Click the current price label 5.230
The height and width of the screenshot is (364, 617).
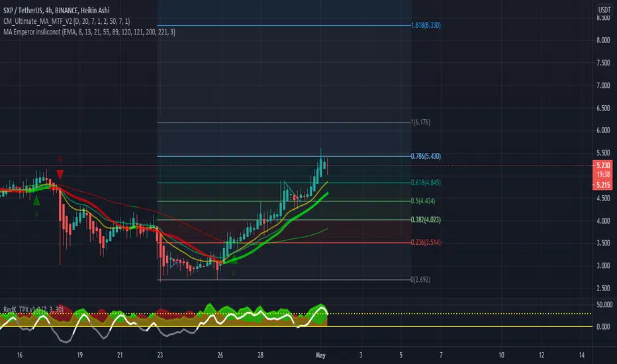603,165
